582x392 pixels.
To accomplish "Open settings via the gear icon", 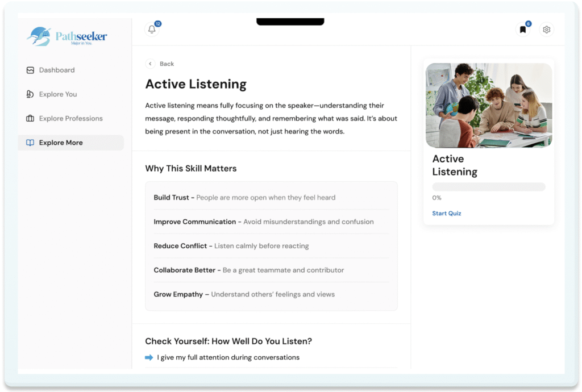I will [x=546, y=30].
